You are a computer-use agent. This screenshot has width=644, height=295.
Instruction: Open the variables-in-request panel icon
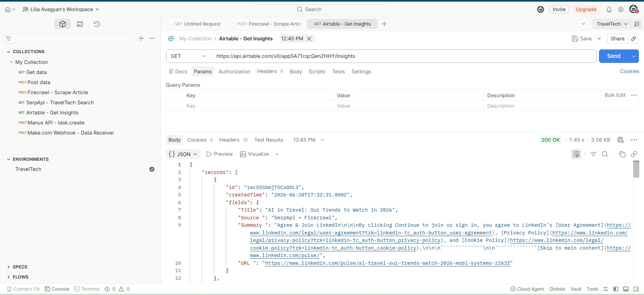coord(637,24)
